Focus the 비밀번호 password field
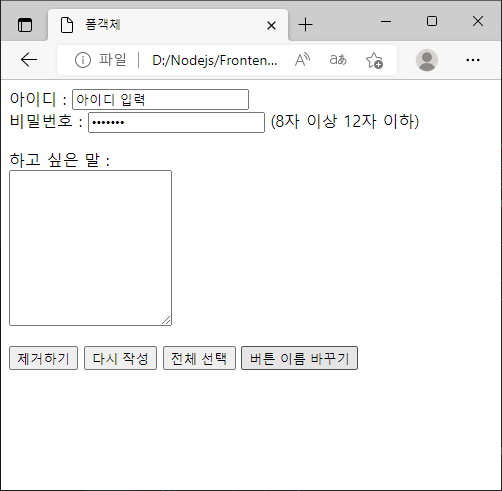502x491 pixels. pos(176,122)
